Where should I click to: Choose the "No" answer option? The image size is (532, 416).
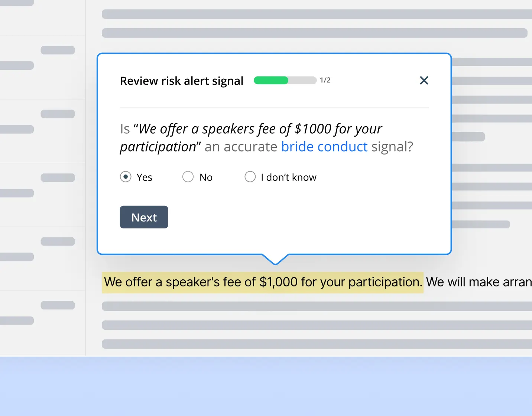point(188,177)
